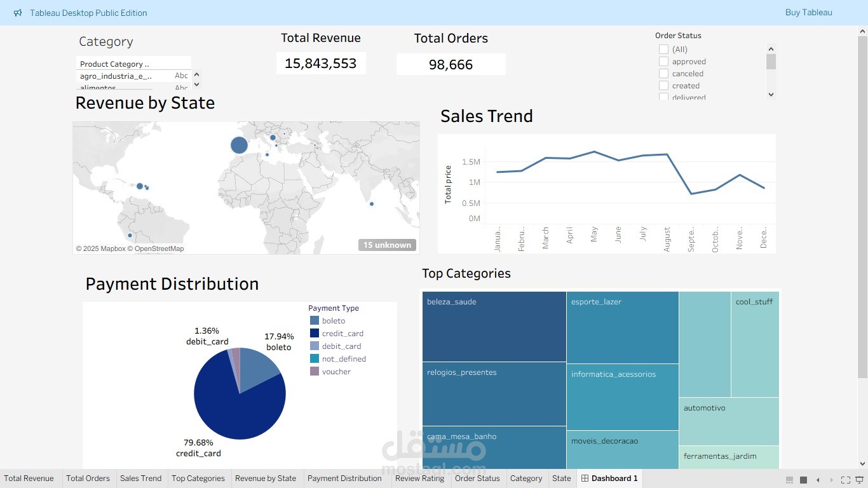The image size is (868, 488).
Task: Open the Sales Trend sheet tab
Action: (141, 478)
